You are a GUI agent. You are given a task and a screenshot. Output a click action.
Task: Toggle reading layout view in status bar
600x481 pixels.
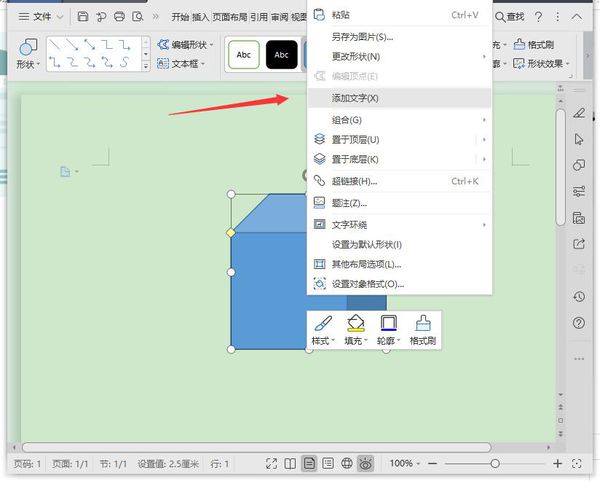pos(290,464)
